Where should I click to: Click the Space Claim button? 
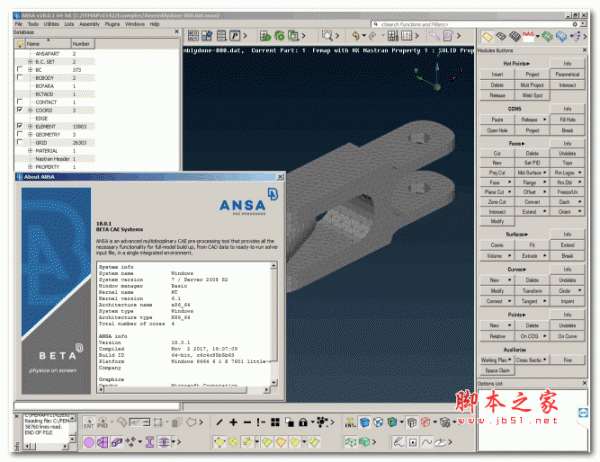[497, 371]
